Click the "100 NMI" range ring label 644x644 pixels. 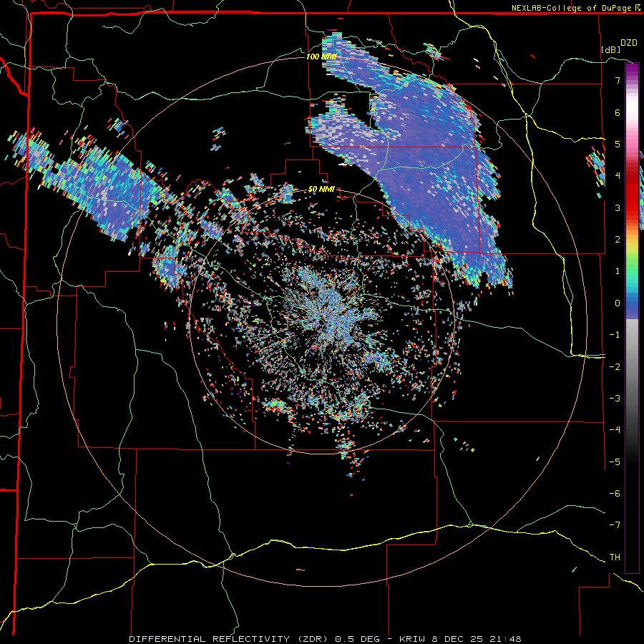coord(321,57)
